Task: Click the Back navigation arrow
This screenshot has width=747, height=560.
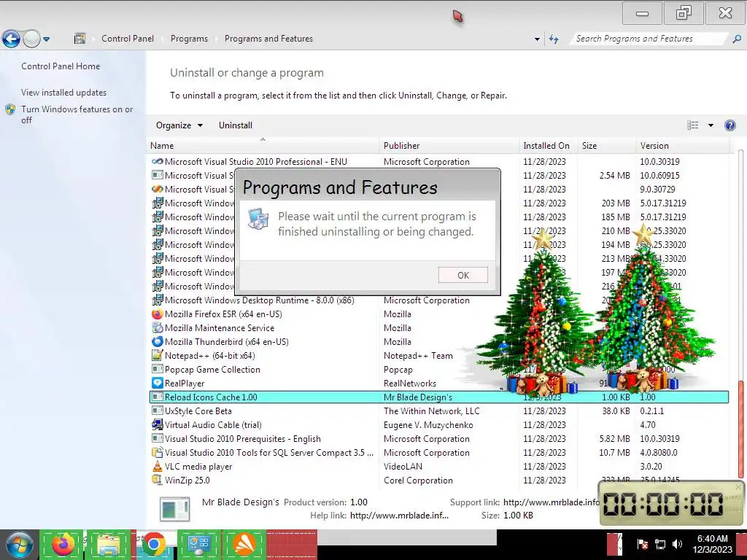Action: [11, 39]
